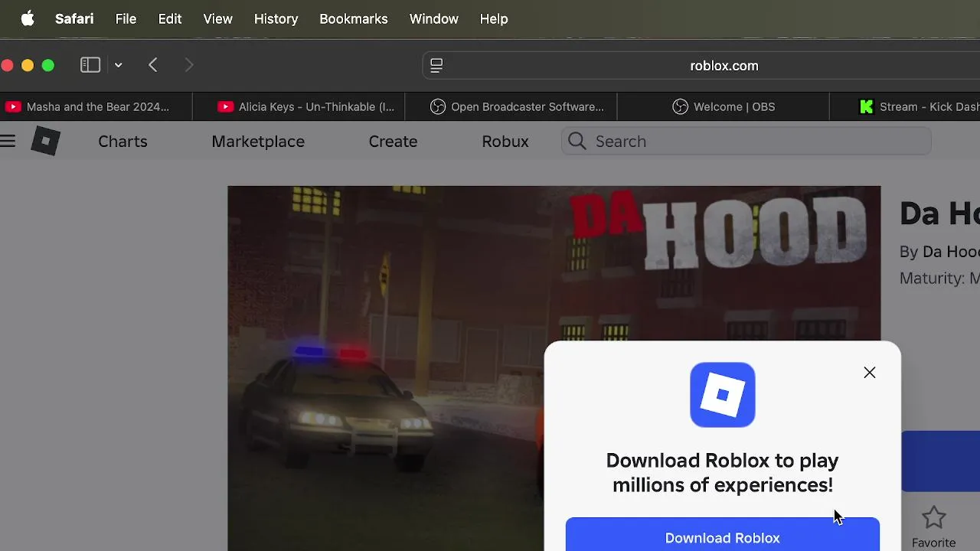The image size is (980, 551).
Task: Click the Roblox search field
Action: pyautogui.click(x=746, y=142)
